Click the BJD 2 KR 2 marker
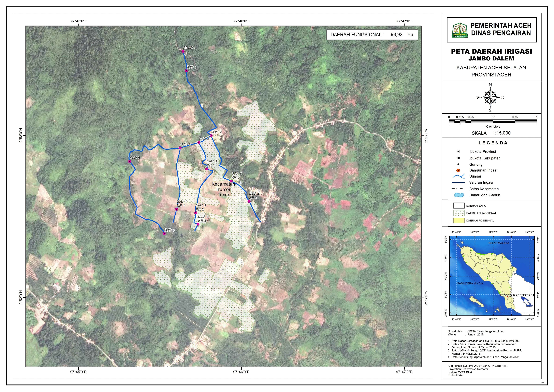 pos(249,201)
